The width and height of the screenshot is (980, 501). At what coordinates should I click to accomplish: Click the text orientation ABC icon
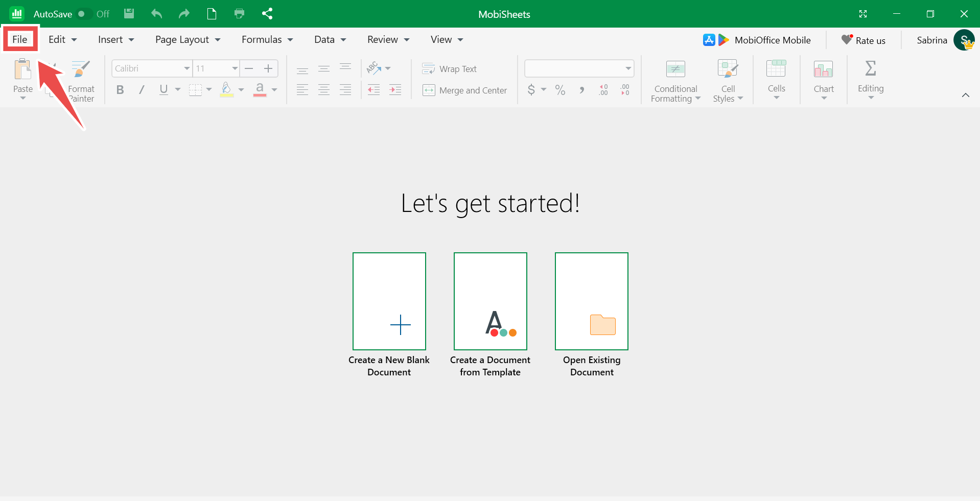tap(374, 68)
